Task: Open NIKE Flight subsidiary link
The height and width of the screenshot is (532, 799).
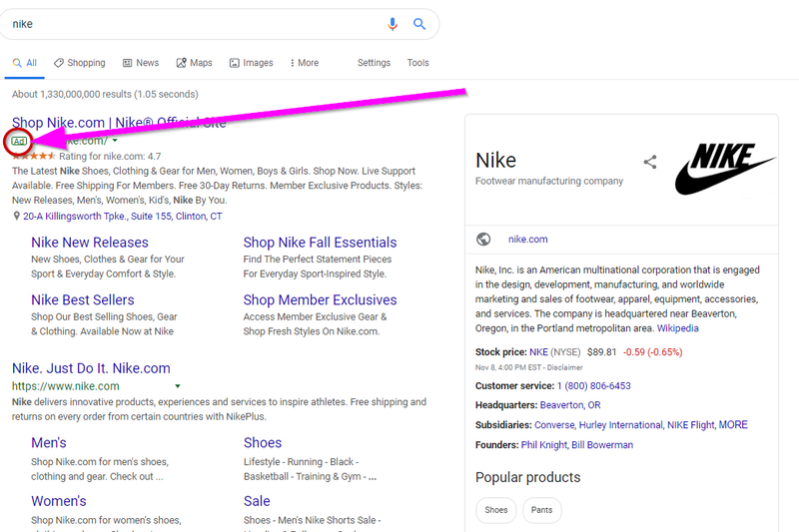Action: (x=691, y=425)
